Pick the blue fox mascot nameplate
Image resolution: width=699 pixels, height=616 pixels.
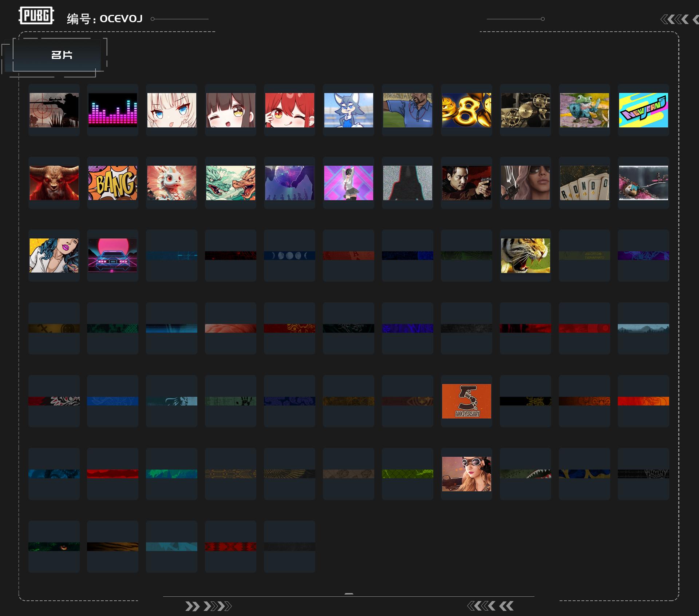348,110
